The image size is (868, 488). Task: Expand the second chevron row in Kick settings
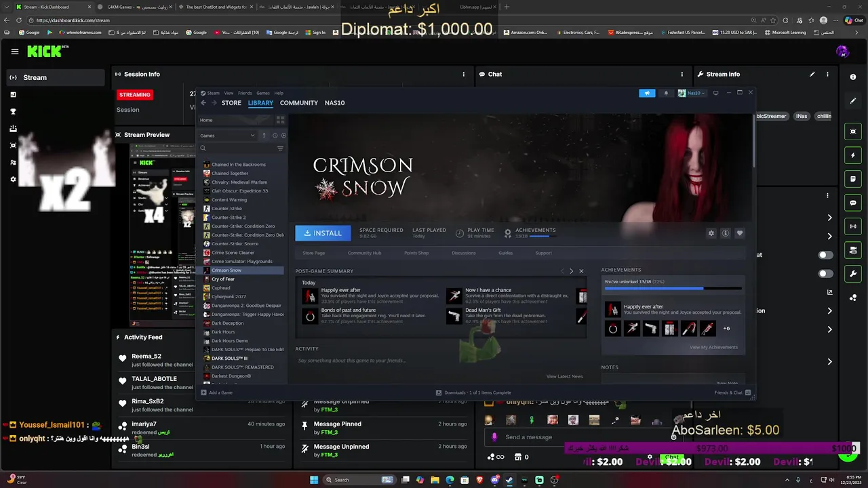click(829, 236)
